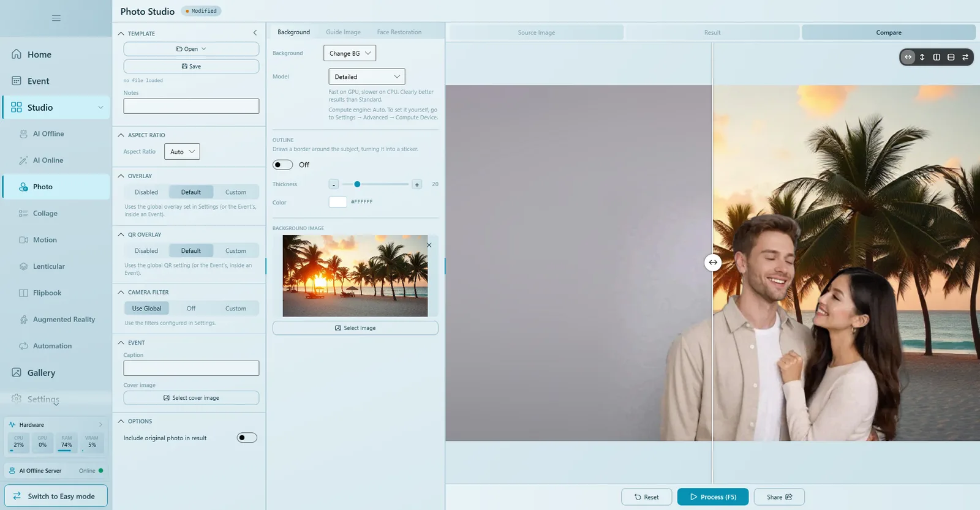This screenshot has width=980, height=510.
Task: Expand the Hardware panel
Action: point(100,425)
